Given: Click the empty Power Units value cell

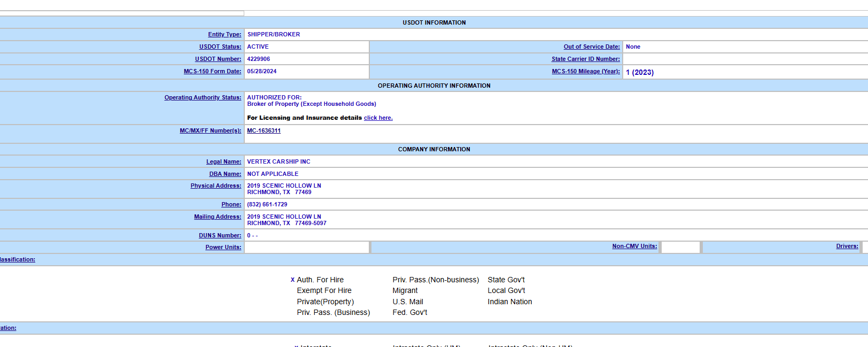Looking at the screenshot, I should [x=307, y=247].
